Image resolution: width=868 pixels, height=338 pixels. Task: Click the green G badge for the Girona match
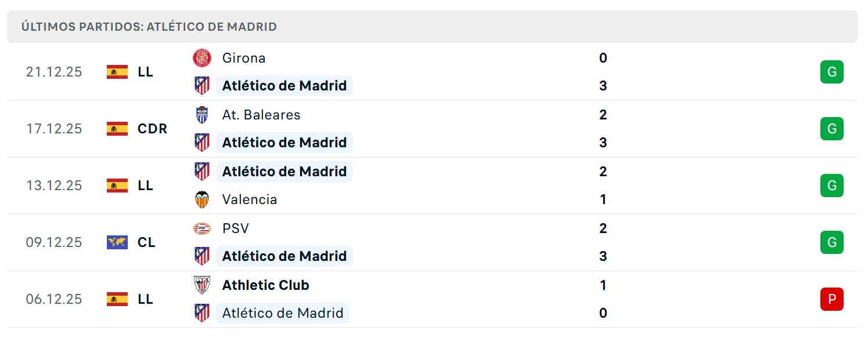pos(832,72)
